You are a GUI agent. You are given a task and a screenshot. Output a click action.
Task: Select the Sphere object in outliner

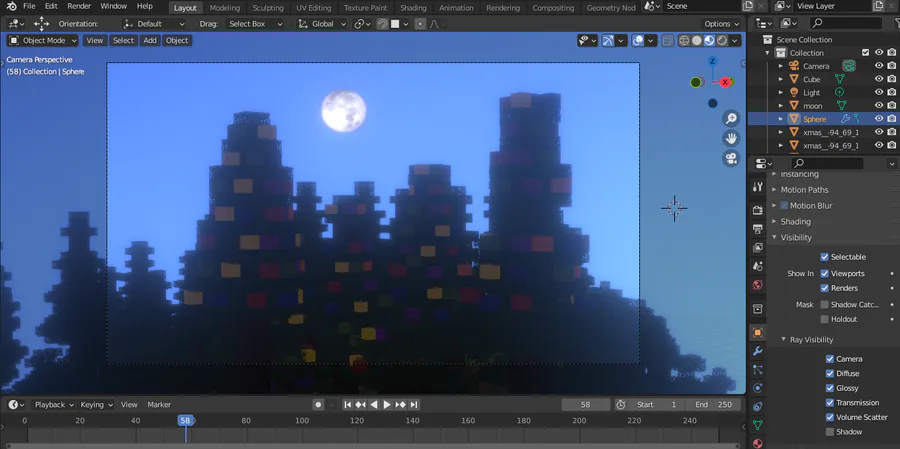point(814,119)
